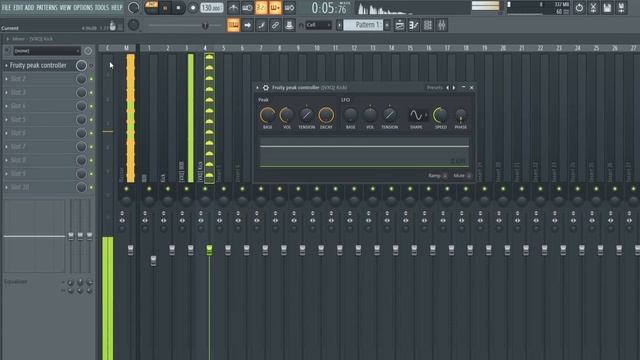Click the LFO SPEED knob
Viewport: 640px width, 360px height.
(440, 115)
